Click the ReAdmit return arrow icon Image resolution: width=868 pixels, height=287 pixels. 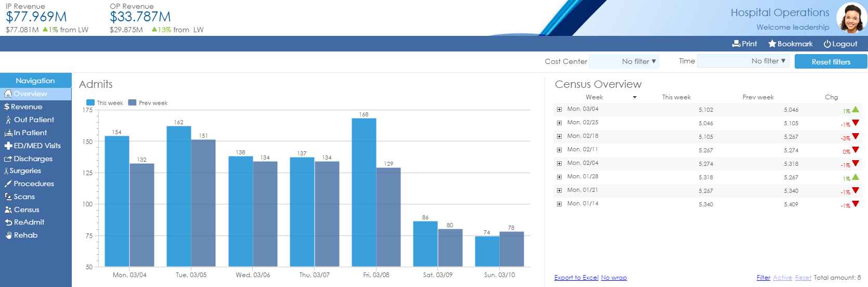[x=8, y=223]
